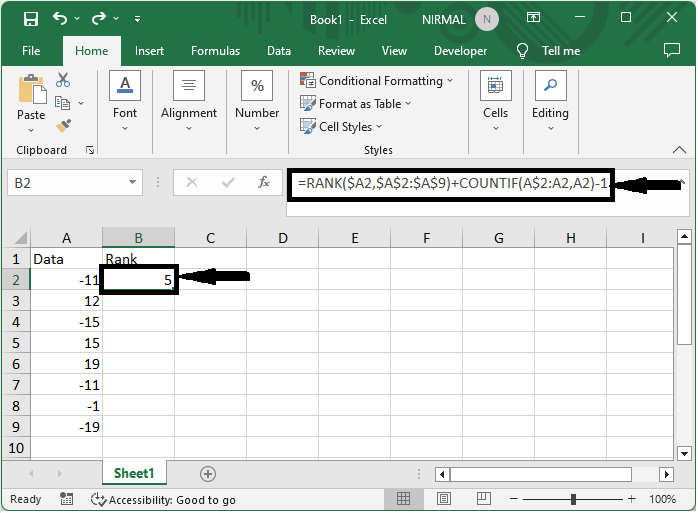Open the Redo history dropdown arrow
Screen dimensions: 698x513
click(x=116, y=19)
